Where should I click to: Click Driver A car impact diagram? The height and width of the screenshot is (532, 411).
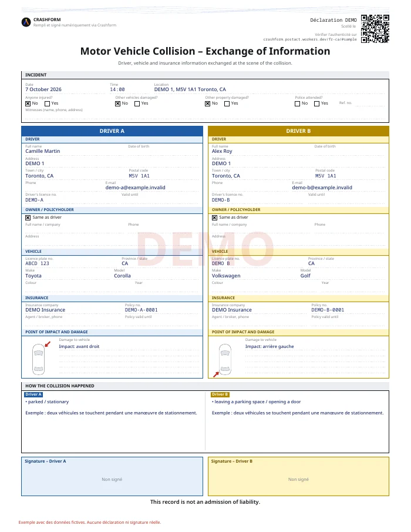pos(38,359)
